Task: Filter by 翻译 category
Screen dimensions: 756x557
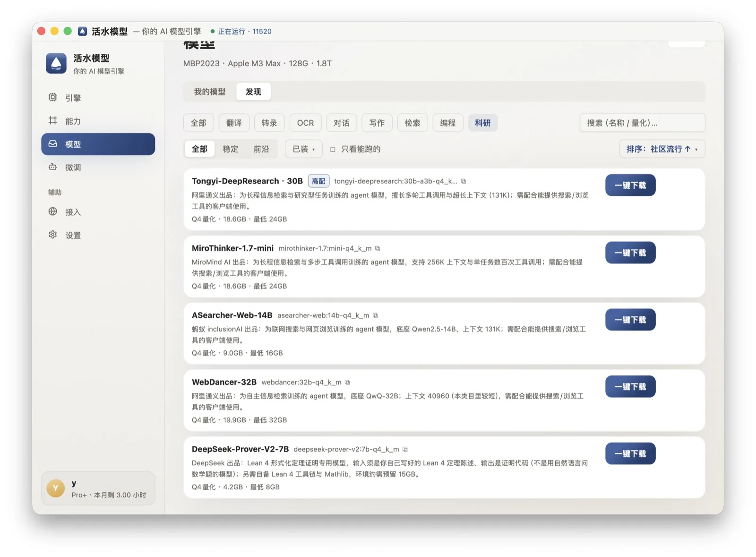Action: (234, 123)
